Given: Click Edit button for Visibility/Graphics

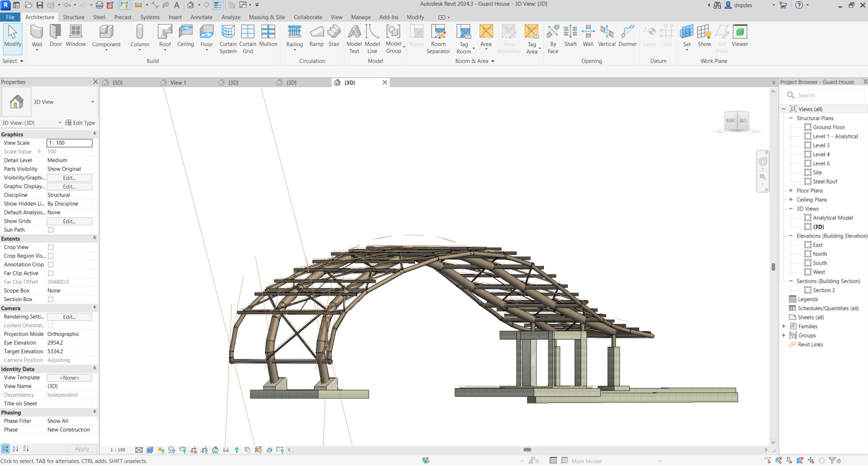Looking at the screenshot, I should [69, 178].
